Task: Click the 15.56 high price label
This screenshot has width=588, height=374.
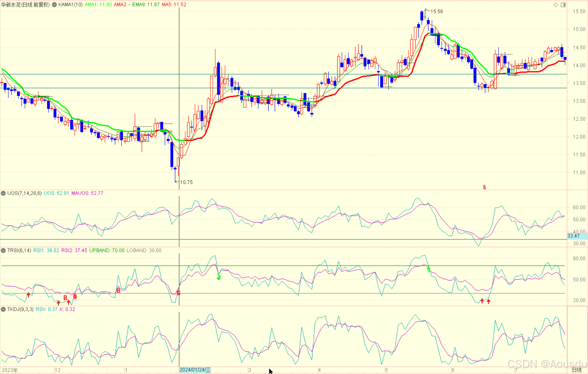Action: click(x=437, y=11)
